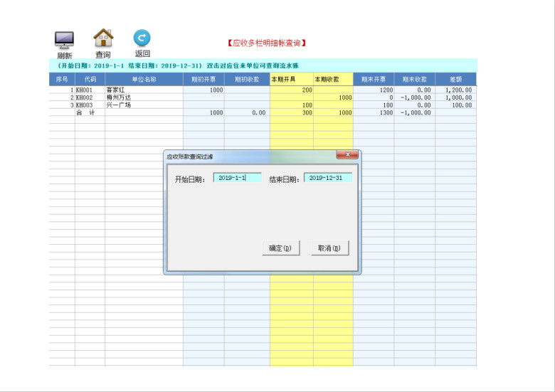Image resolution: width=555 pixels, height=392 pixels.
Task: Select the 期末收款 column header
Action: pyautogui.click(x=415, y=79)
